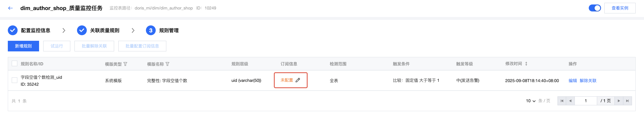Check the select-all header checkbox
The width and height of the screenshot is (644, 131).
15,64
